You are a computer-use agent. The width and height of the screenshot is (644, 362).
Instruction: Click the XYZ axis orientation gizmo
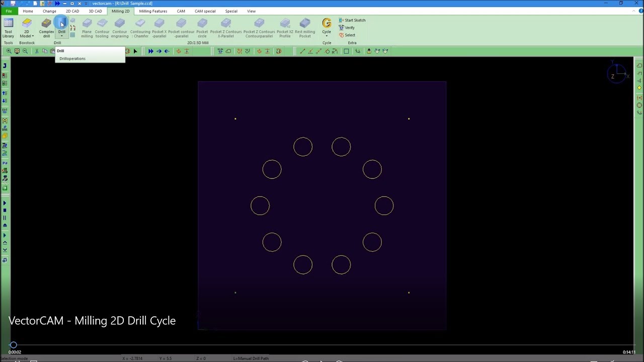click(x=618, y=73)
